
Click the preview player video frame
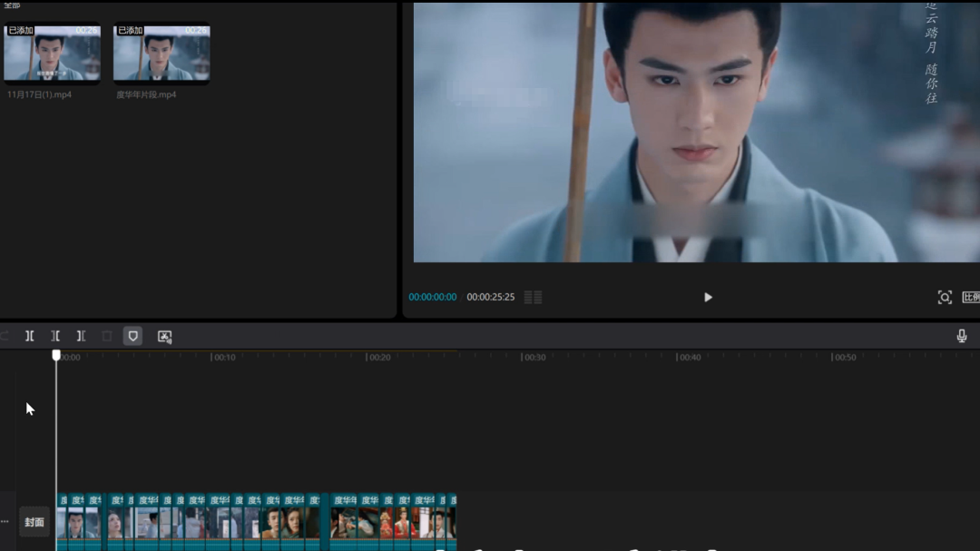tap(696, 132)
